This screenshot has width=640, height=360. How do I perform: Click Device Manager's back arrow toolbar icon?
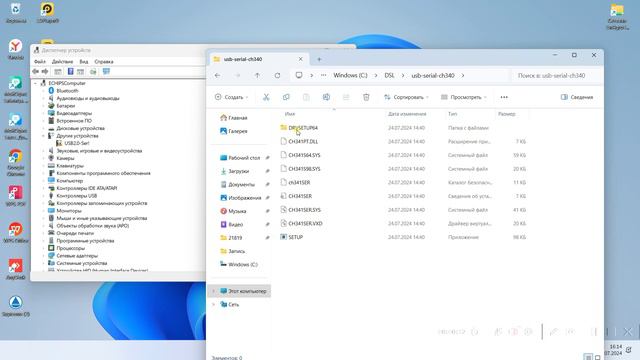36,71
